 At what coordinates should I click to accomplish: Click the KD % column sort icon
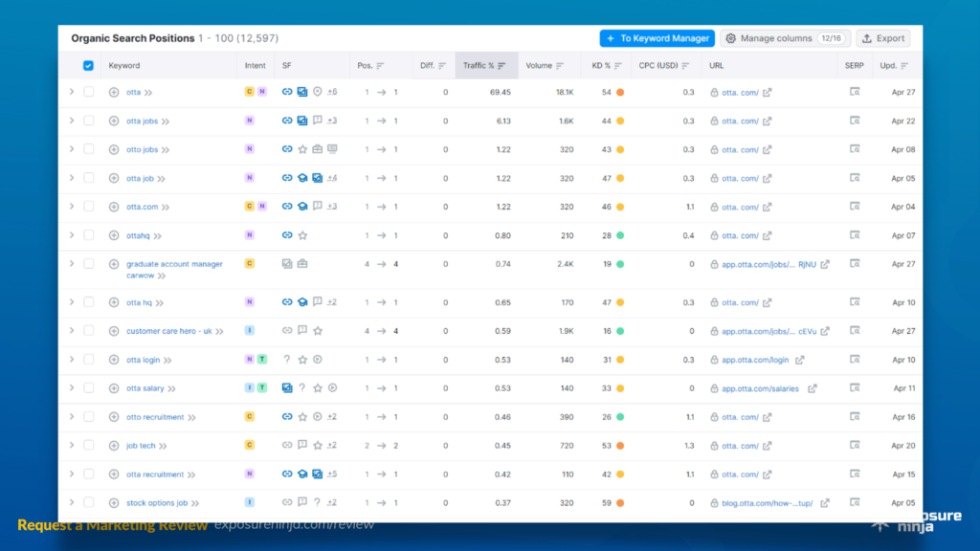(618, 66)
